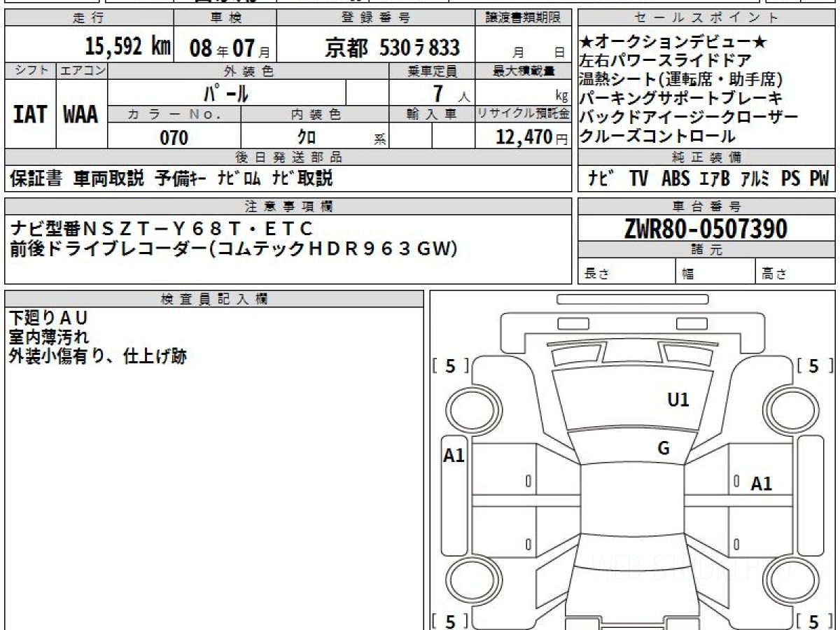Click the 長さ dimension field
Viewport: 840px width, 630px height.
(x=626, y=272)
